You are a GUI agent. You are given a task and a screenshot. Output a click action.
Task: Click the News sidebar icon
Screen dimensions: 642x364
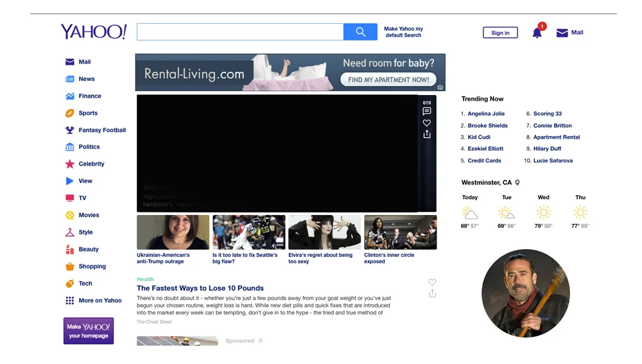pos(70,79)
